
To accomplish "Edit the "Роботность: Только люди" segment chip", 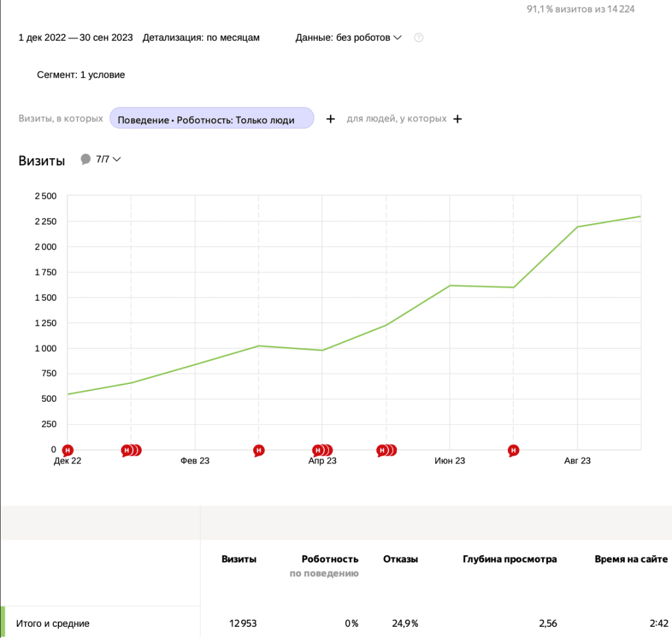I will point(211,118).
